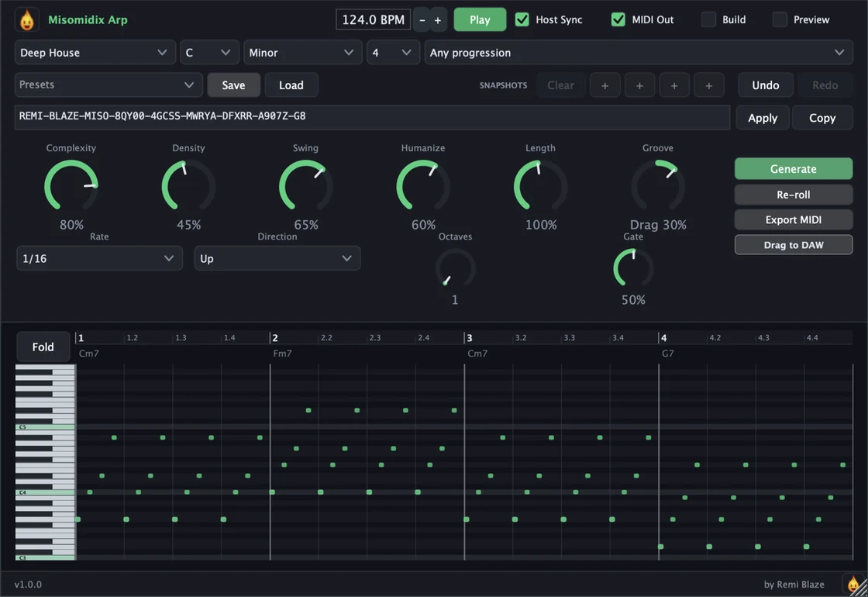Image resolution: width=868 pixels, height=597 pixels.
Task: Click the third snapshot plus slot
Action: coord(674,85)
